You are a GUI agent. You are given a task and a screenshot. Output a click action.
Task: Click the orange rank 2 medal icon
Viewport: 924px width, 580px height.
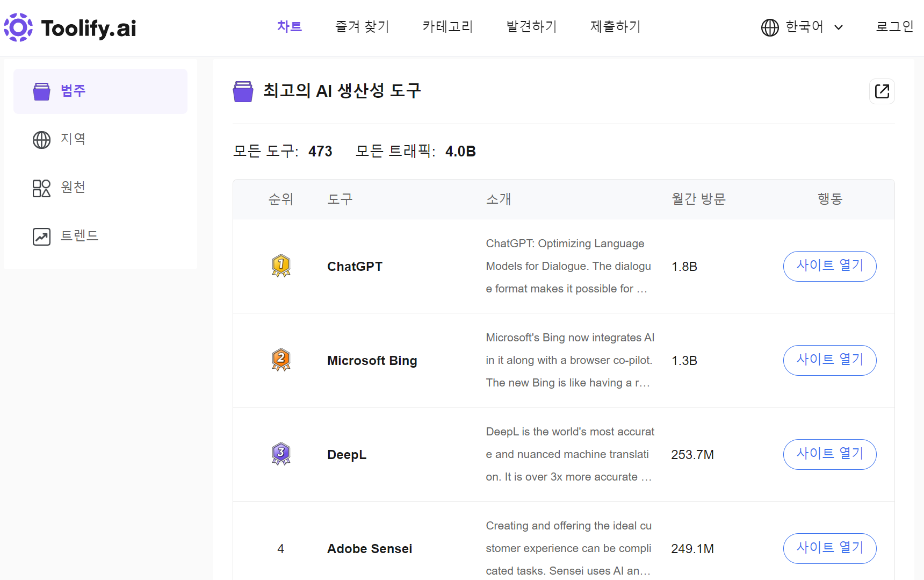pyautogui.click(x=281, y=360)
